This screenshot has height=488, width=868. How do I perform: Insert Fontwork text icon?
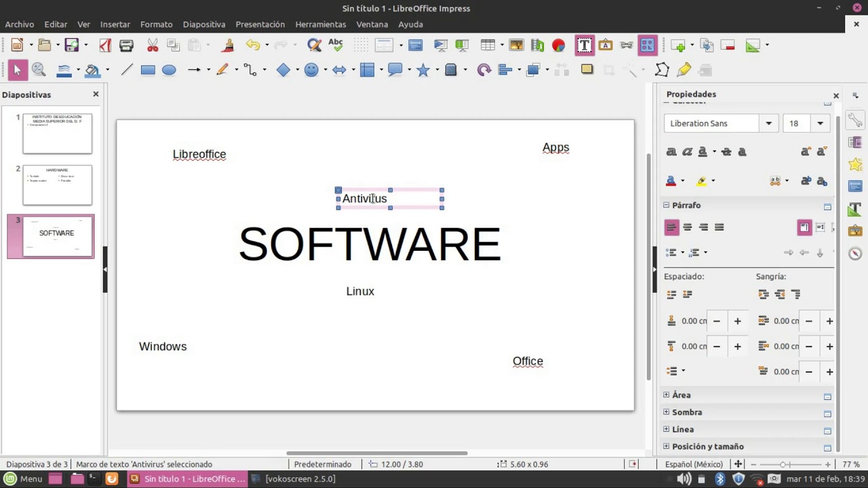[x=606, y=45]
